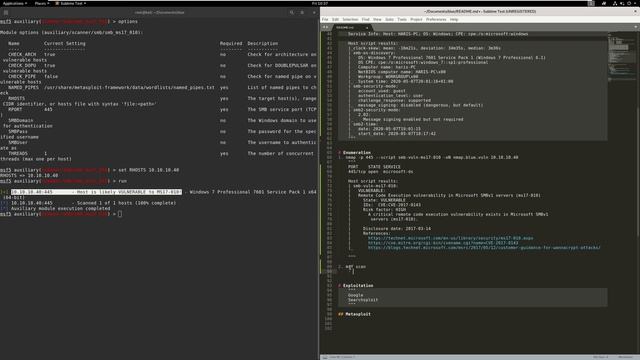
Task: Click the tab navigation arrows in Sublime Text
Action: [x=325, y=27]
